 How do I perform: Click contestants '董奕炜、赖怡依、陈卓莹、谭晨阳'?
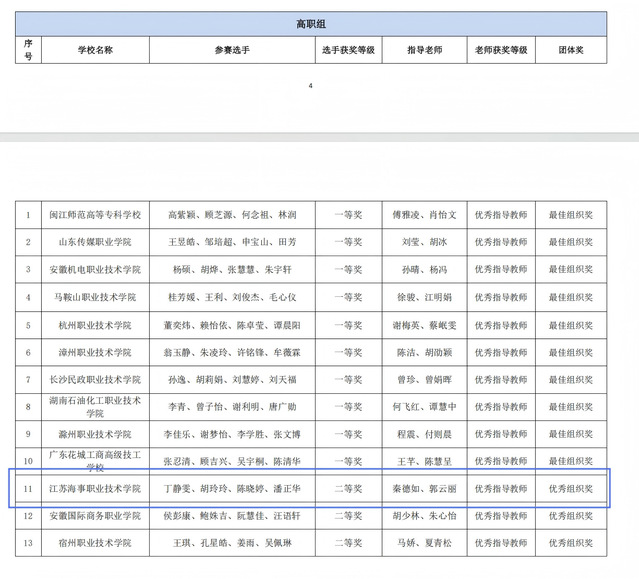point(232,325)
